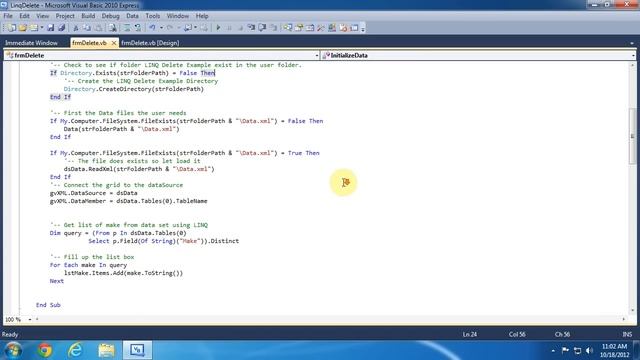Click the Step Into debug icon
The height and width of the screenshot is (360, 640).
(251, 28)
